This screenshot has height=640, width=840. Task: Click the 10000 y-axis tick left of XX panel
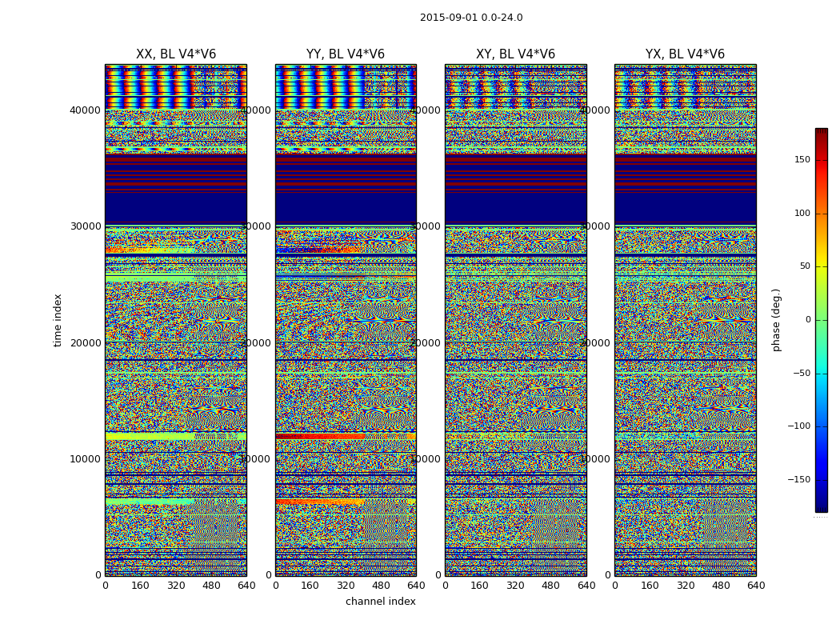[86, 459]
